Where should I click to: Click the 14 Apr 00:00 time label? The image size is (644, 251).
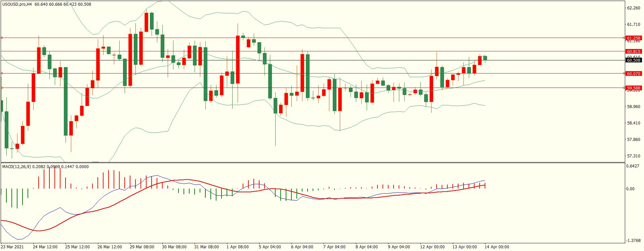[x=496, y=247]
